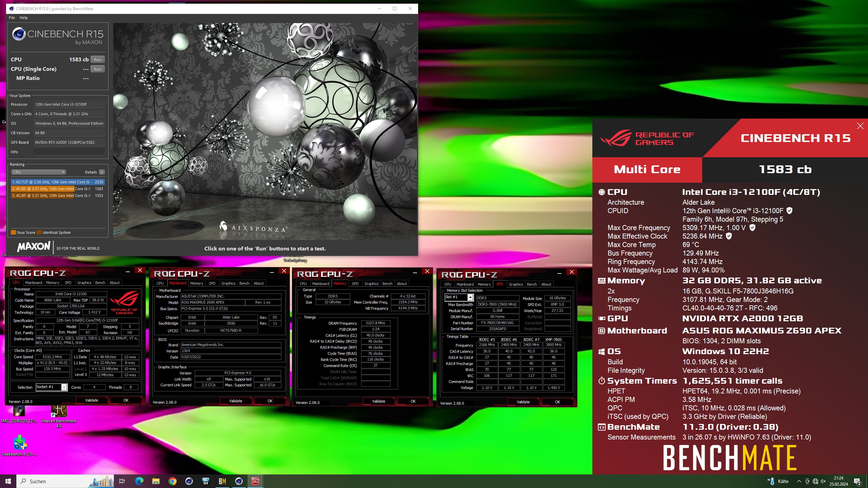
Task: Select ranking row scoring 2330
Action: 58,182
